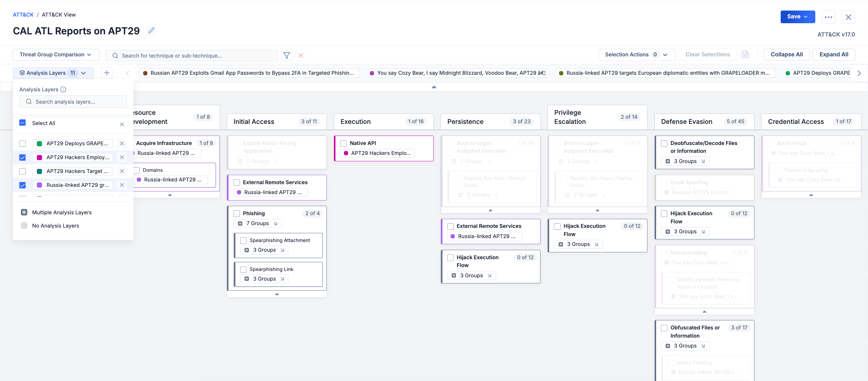
Task: Uncheck the Russia-linked APT29 gr layer
Action: [x=23, y=185]
